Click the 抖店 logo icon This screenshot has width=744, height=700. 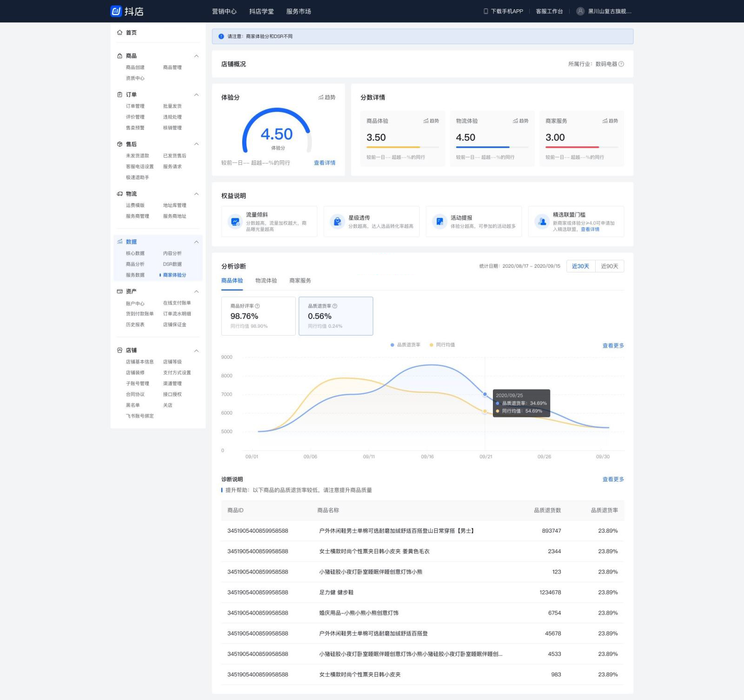pos(116,11)
